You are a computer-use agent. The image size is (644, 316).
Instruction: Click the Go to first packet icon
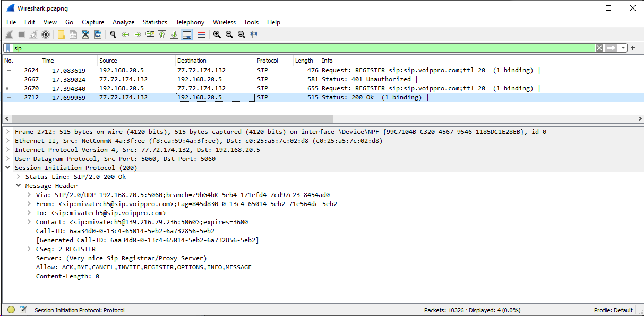click(x=162, y=35)
